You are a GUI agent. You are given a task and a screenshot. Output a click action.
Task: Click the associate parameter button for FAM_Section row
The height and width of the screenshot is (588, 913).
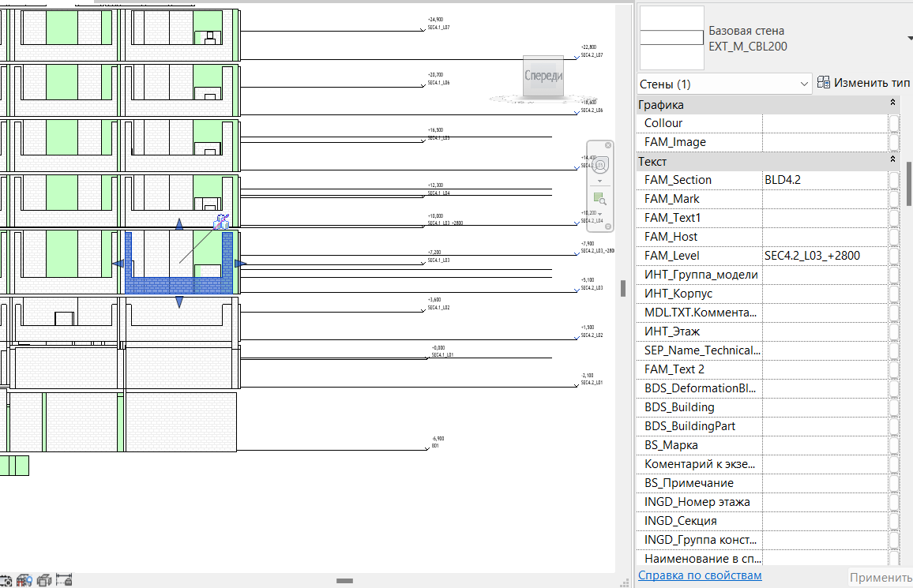[x=894, y=180]
